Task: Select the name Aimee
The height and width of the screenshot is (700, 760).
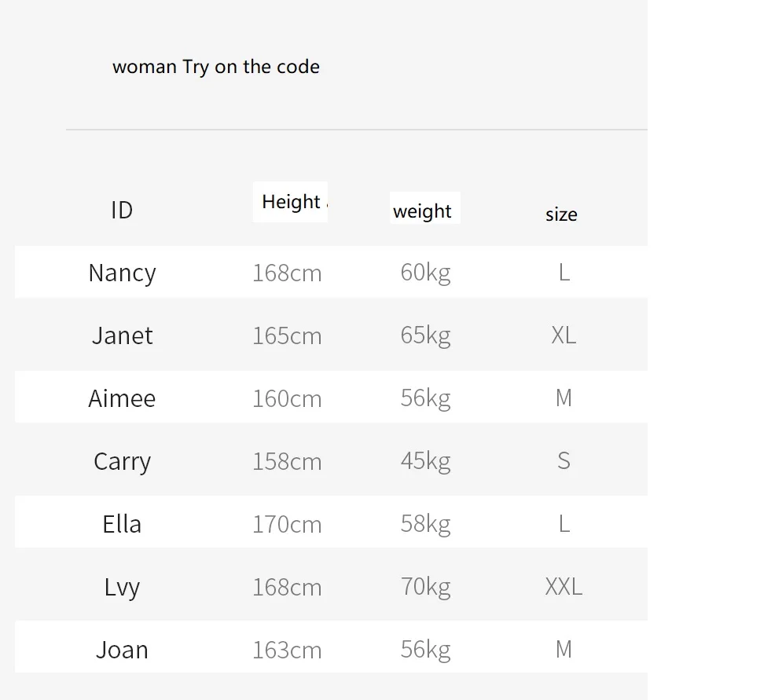Action: pyautogui.click(x=122, y=398)
